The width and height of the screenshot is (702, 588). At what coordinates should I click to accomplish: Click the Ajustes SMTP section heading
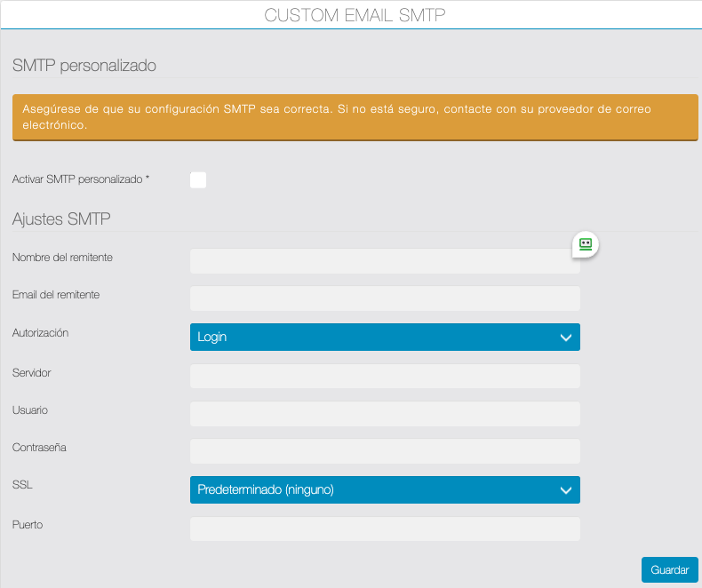[x=61, y=219]
